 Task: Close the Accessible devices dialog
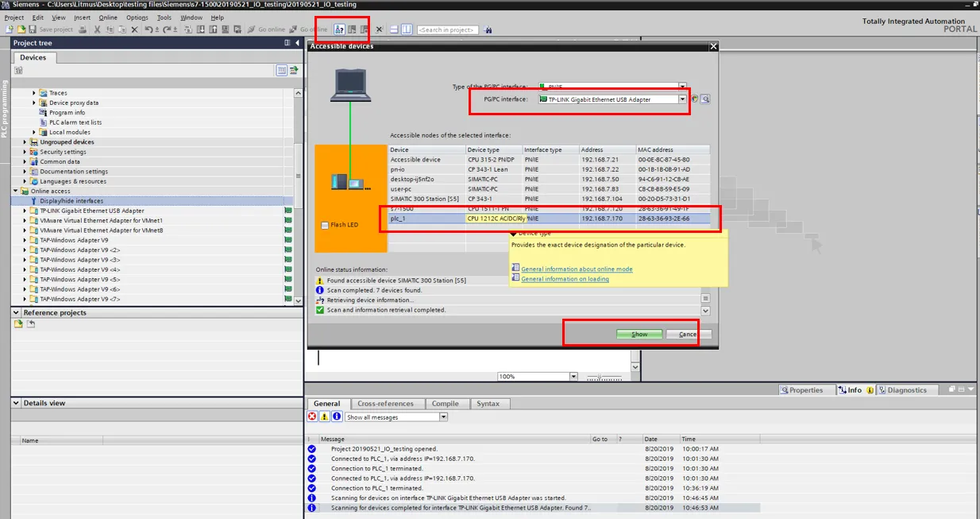(712, 46)
